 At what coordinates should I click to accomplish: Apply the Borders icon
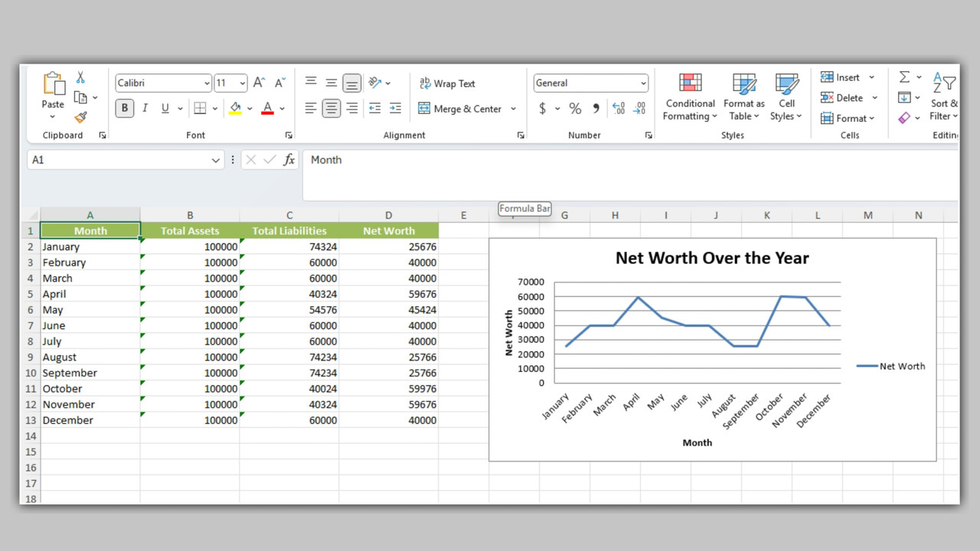click(200, 109)
